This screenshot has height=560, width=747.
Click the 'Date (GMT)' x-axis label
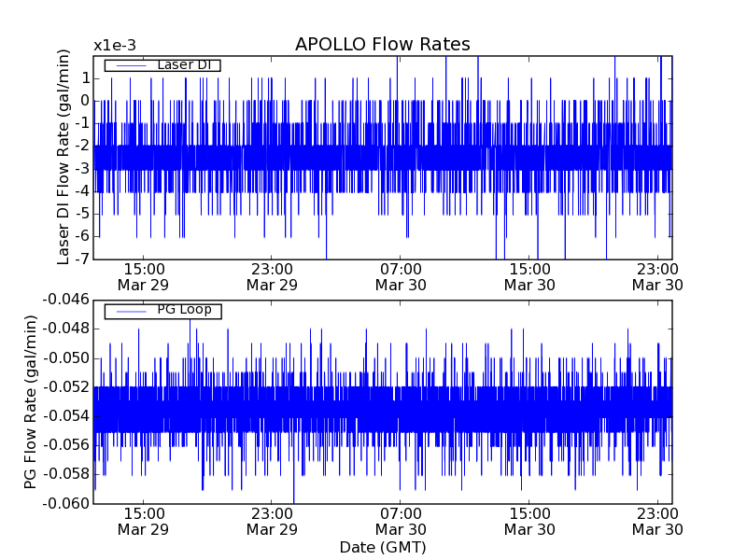383,547
